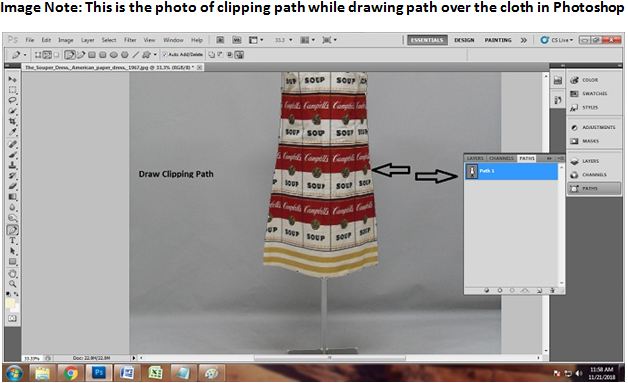
Task: Select the Eraser tool
Action: pyautogui.click(x=12, y=186)
